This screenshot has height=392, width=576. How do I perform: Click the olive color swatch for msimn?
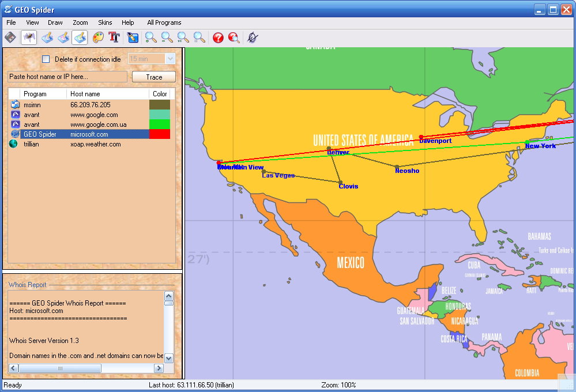click(160, 105)
